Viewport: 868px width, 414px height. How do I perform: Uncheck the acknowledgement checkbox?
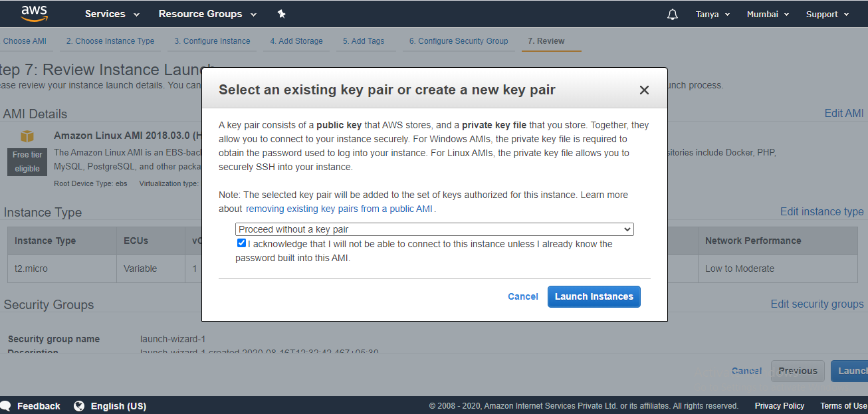pos(241,244)
